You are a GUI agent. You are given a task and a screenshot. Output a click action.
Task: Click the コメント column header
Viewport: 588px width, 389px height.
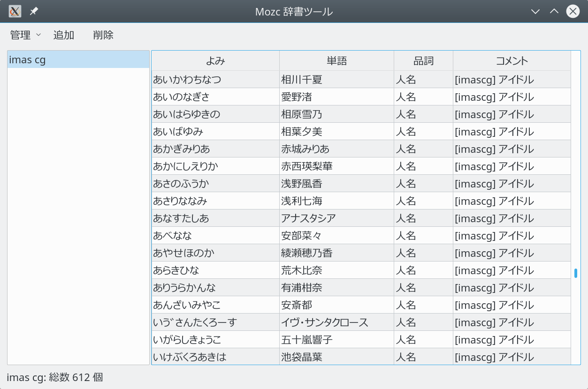point(512,60)
